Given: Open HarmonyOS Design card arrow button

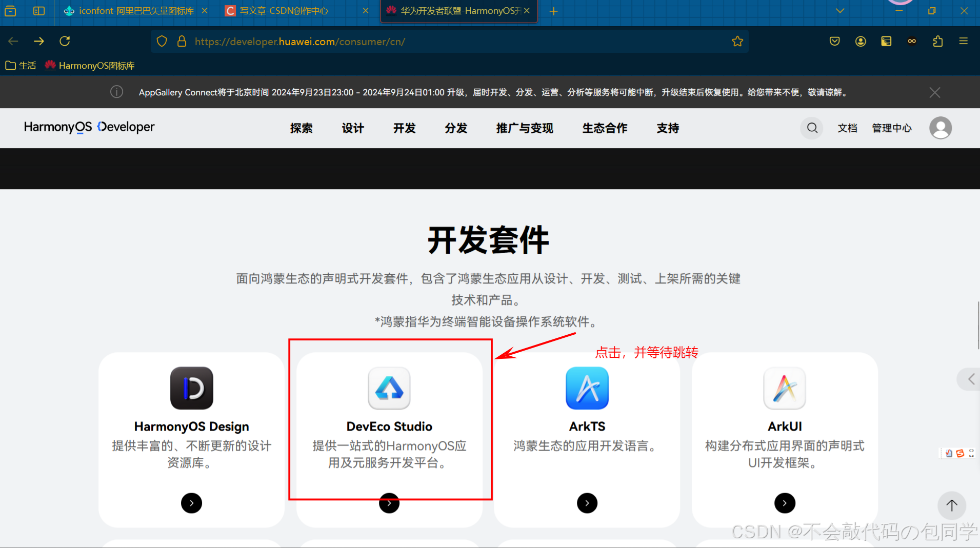Looking at the screenshot, I should 191,503.
